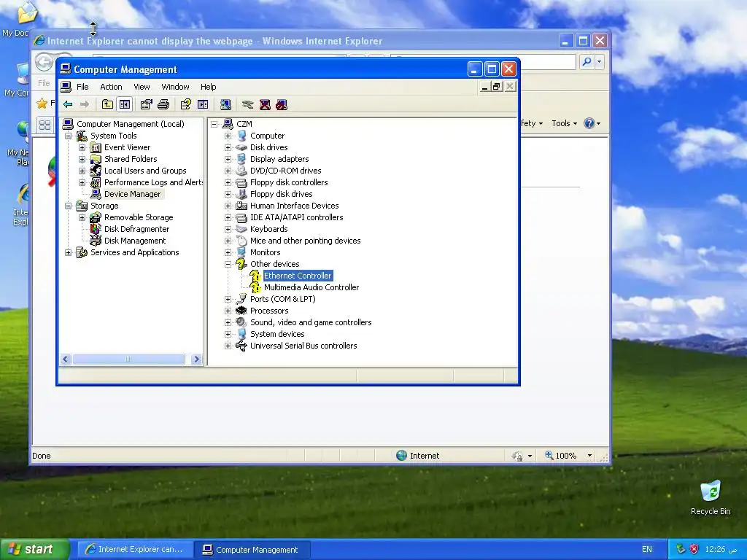Viewport: 747px width, 560px height.
Task: Expand the Display adapters category
Action: 228,159
